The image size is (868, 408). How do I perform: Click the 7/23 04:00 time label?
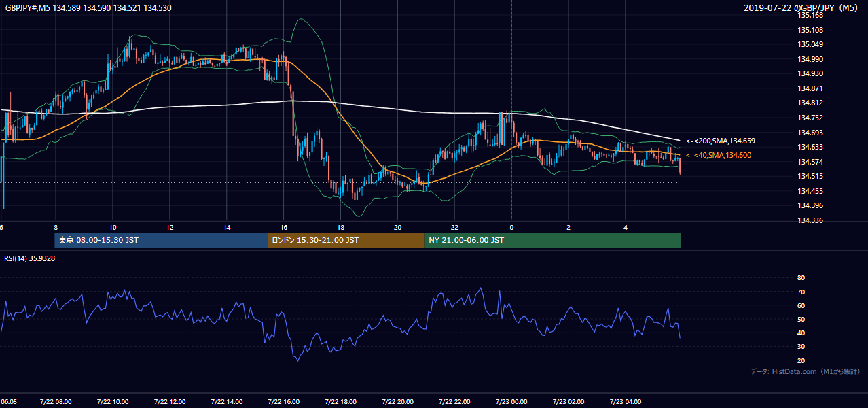(x=626, y=401)
